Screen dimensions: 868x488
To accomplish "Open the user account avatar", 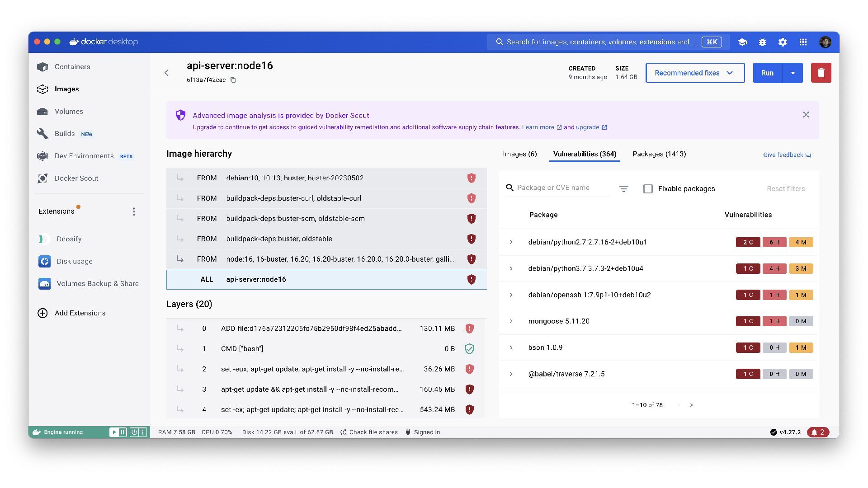I will click(825, 42).
